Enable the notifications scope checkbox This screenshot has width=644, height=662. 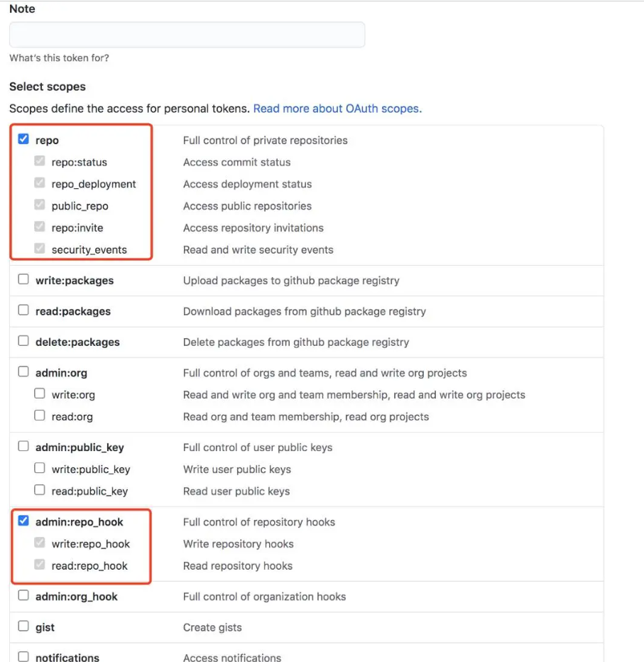tap(23, 657)
